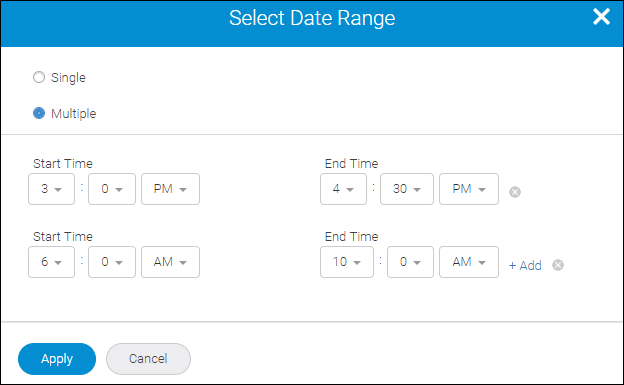Click the Cancel button
Image resolution: width=624 pixels, height=385 pixels.
(x=148, y=359)
